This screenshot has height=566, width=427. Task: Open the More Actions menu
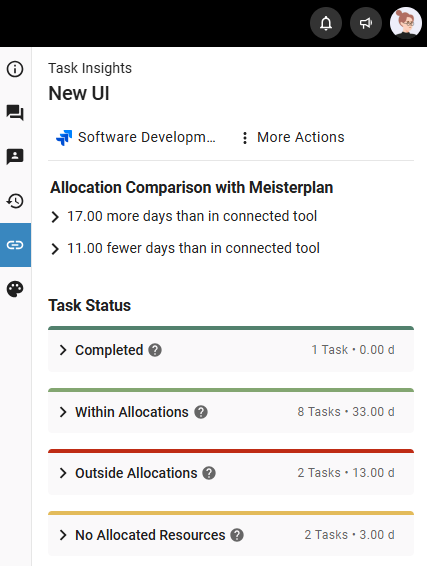tap(293, 138)
